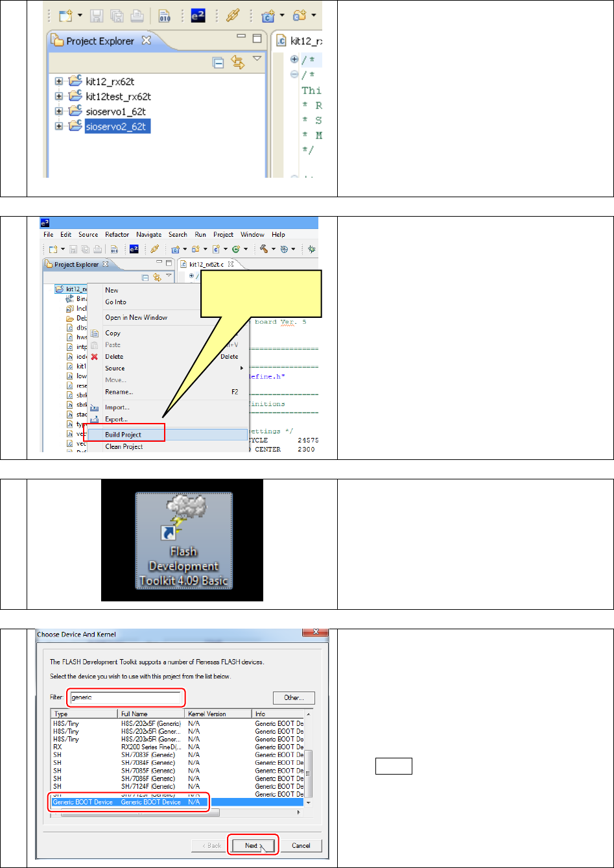614x868 pixels.
Task: Open the New dropdown arrow in the enlarged toolbar
Action: [x=80, y=15]
